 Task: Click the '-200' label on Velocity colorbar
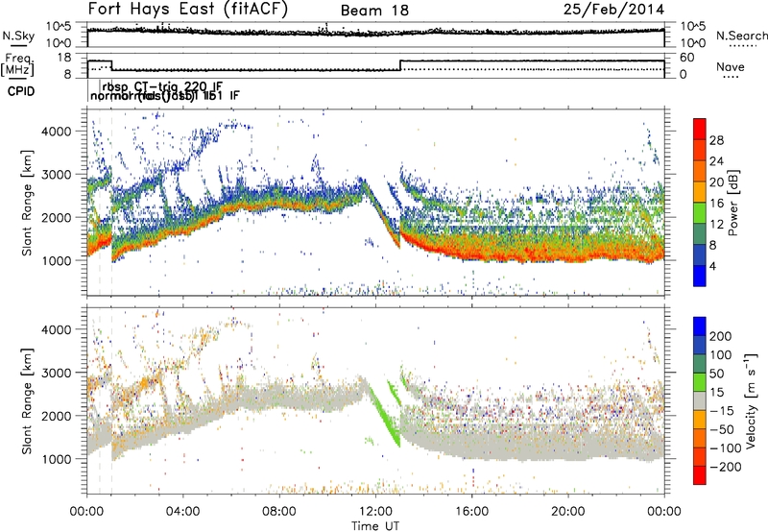[726, 468]
